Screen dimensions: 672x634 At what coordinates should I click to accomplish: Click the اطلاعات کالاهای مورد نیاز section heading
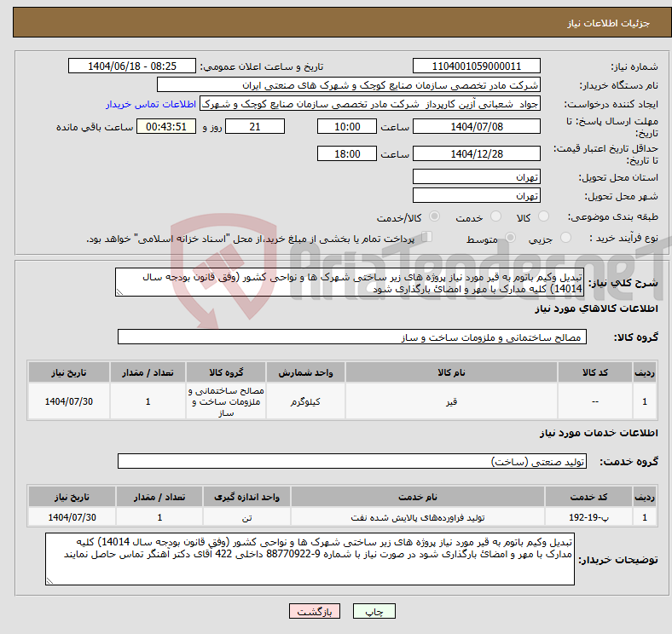coord(596,308)
